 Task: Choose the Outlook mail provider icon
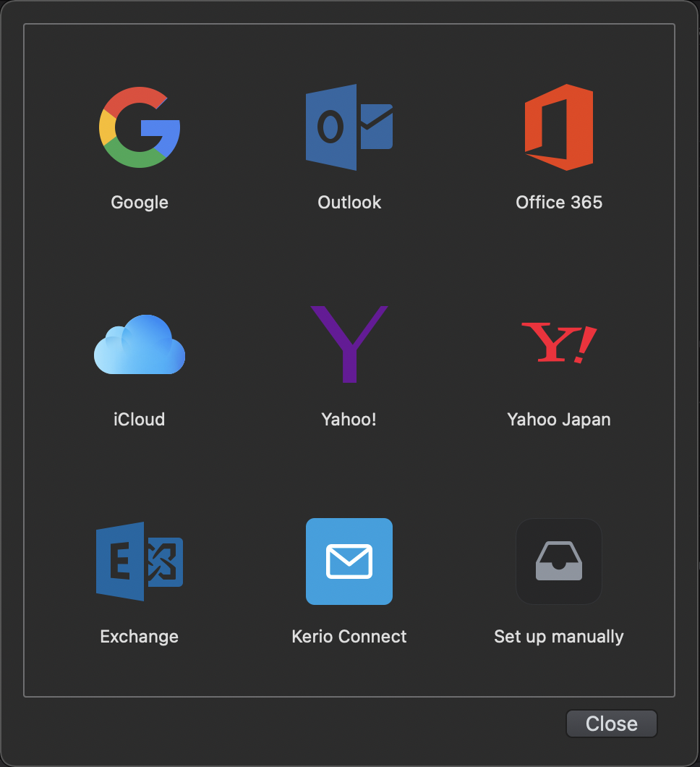pos(349,127)
